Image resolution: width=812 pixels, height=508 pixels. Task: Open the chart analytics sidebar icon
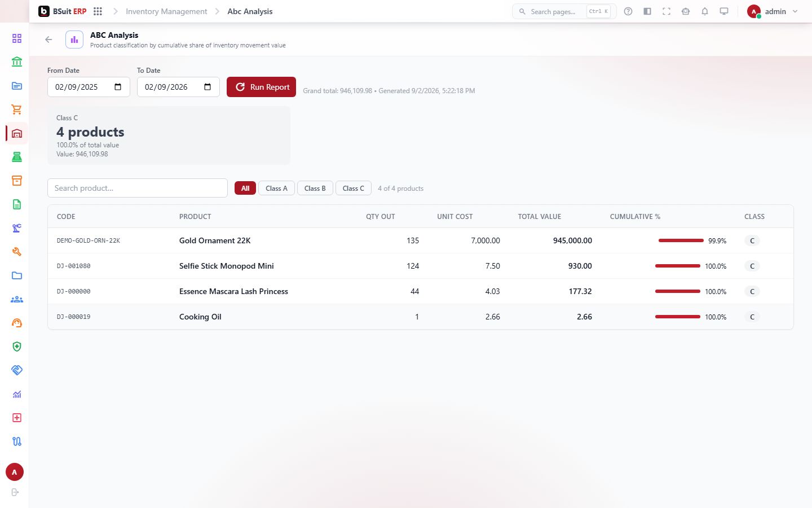pyautogui.click(x=17, y=394)
